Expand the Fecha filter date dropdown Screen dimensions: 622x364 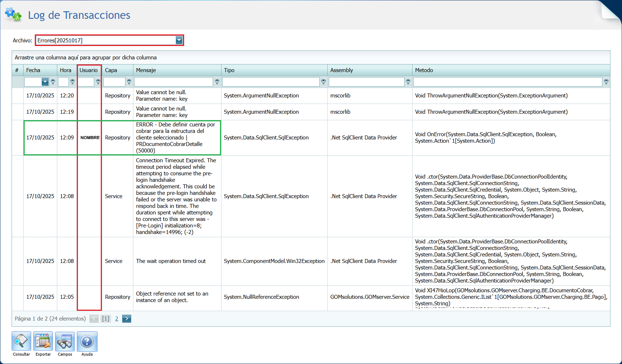[x=45, y=82]
